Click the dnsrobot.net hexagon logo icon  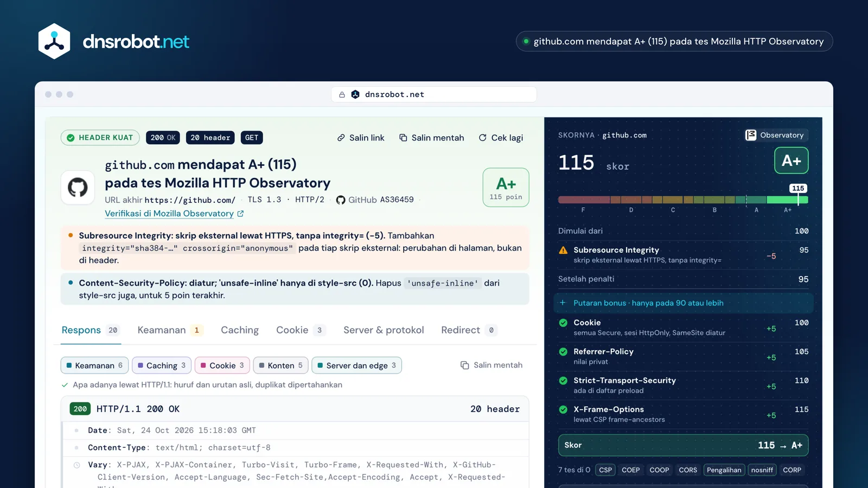click(54, 41)
